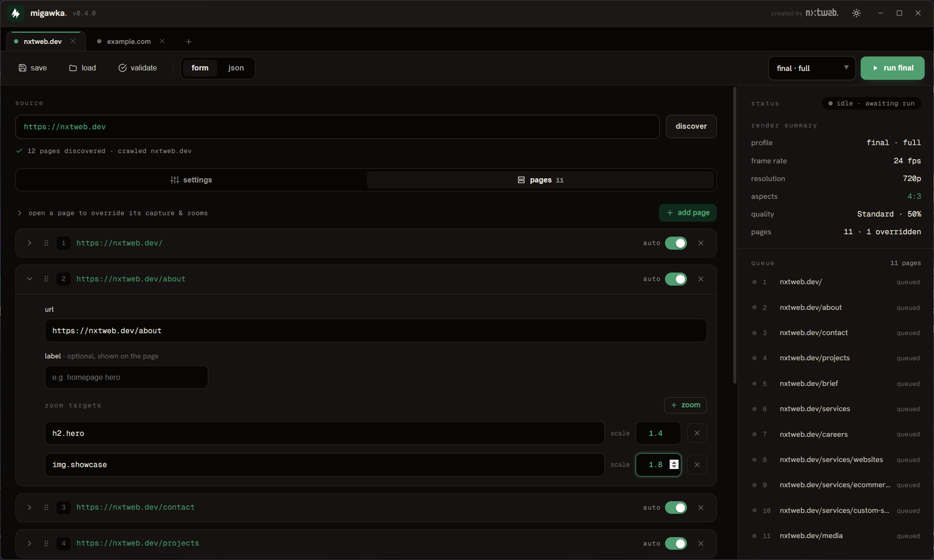The height and width of the screenshot is (560, 934).
Task: Click scale value 1.4 field
Action: click(x=658, y=433)
